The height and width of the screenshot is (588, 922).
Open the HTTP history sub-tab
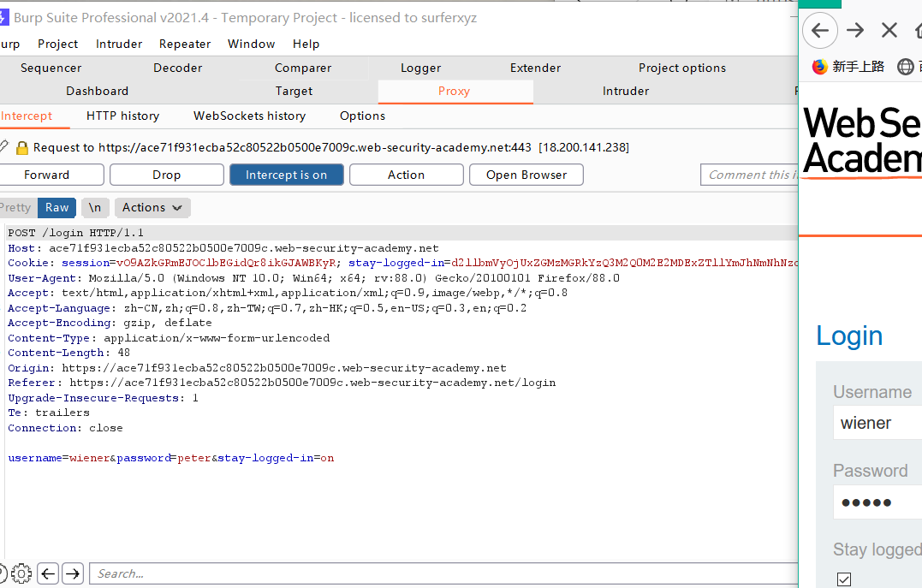tap(123, 116)
